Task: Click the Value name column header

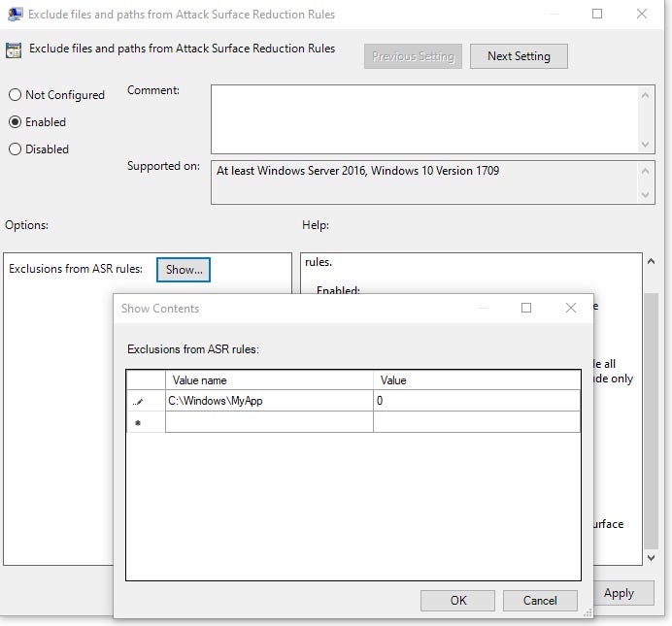Action: coord(268,380)
